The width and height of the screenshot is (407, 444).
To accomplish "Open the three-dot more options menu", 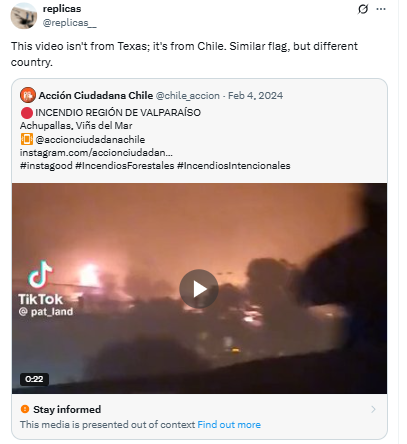I will click(381, 9).
